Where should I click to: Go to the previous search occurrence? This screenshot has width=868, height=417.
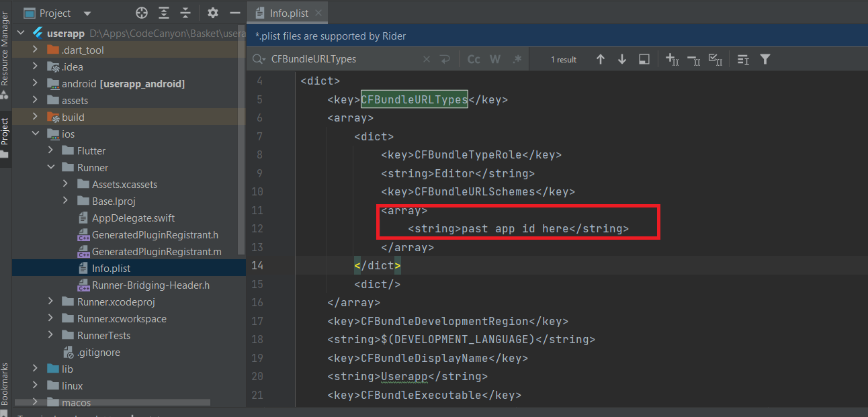[601, 59]
